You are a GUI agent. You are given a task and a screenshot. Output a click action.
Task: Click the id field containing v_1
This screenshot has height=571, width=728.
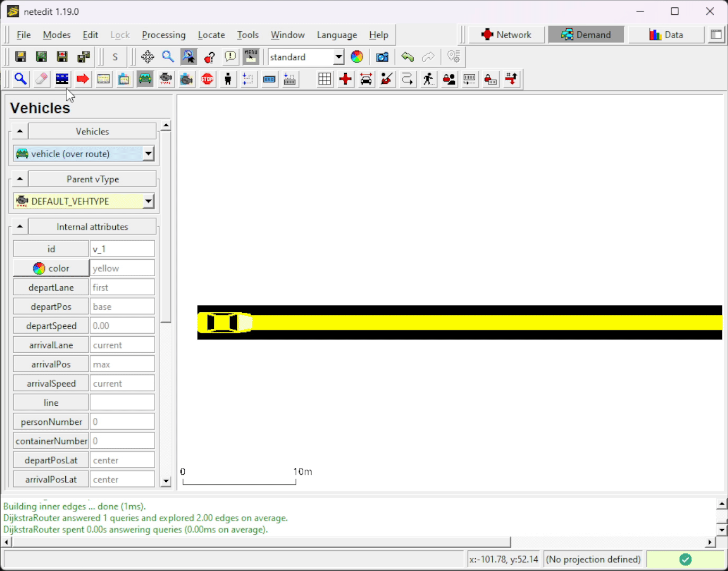tap(122, 249)
